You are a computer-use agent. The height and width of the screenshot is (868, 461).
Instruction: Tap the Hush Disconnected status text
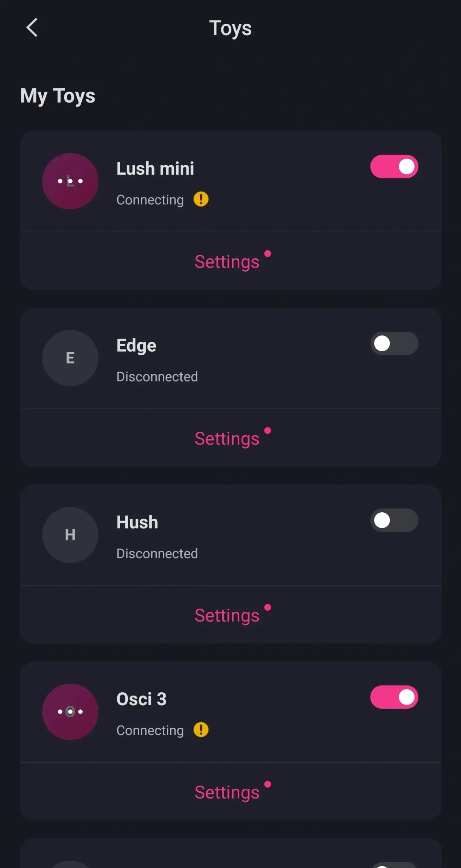(157, 554)
